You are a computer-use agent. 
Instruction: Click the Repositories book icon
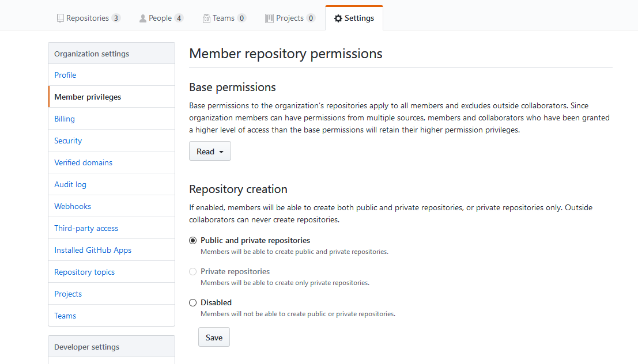pos(60,18)
